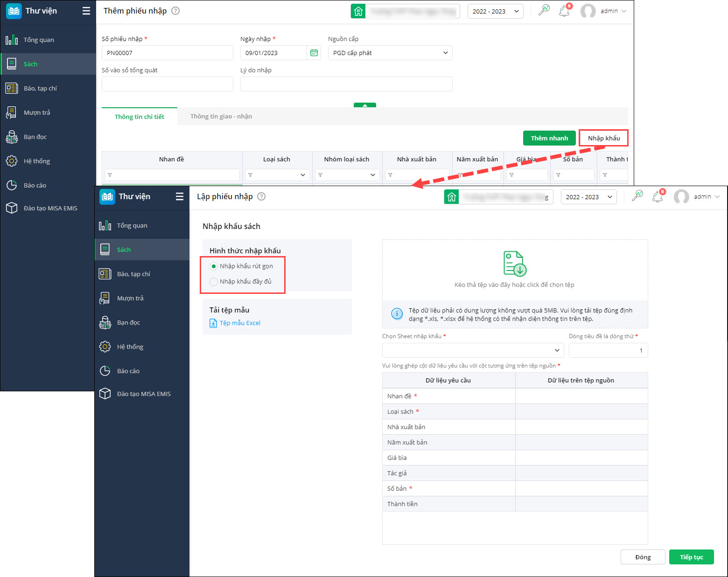Image resolution: width=728 pixels, height=577 pixels.
Task: Open calendar picker for Ngày nhập
Action: [x=314, y=53]
